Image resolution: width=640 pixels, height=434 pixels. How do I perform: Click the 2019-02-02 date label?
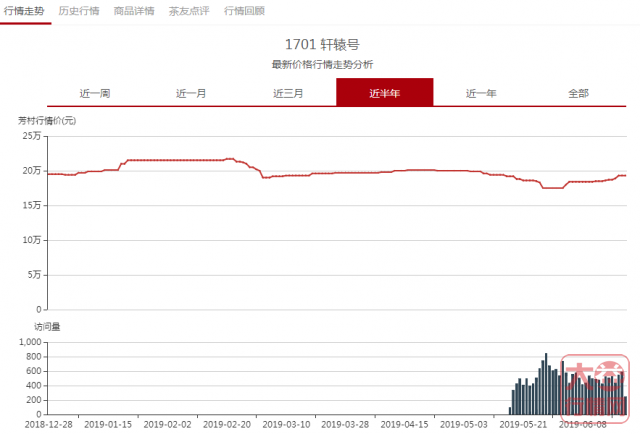(167, 425)
